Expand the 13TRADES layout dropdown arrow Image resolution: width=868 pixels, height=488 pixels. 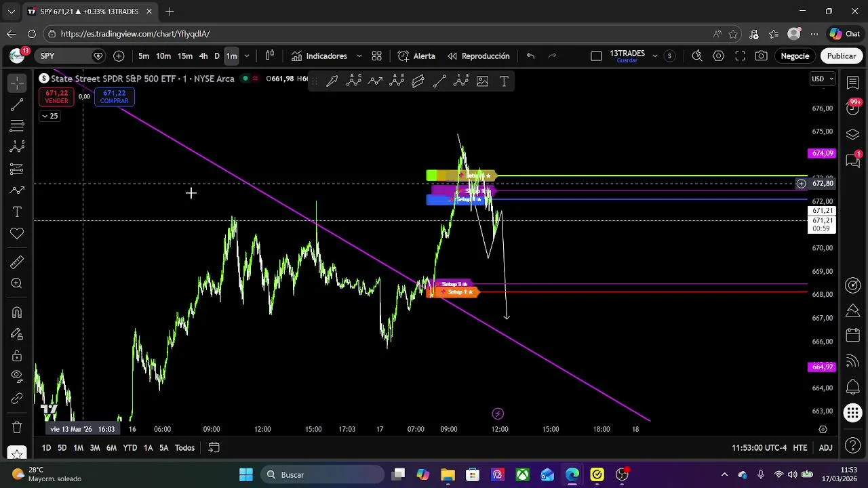point(655,56)
